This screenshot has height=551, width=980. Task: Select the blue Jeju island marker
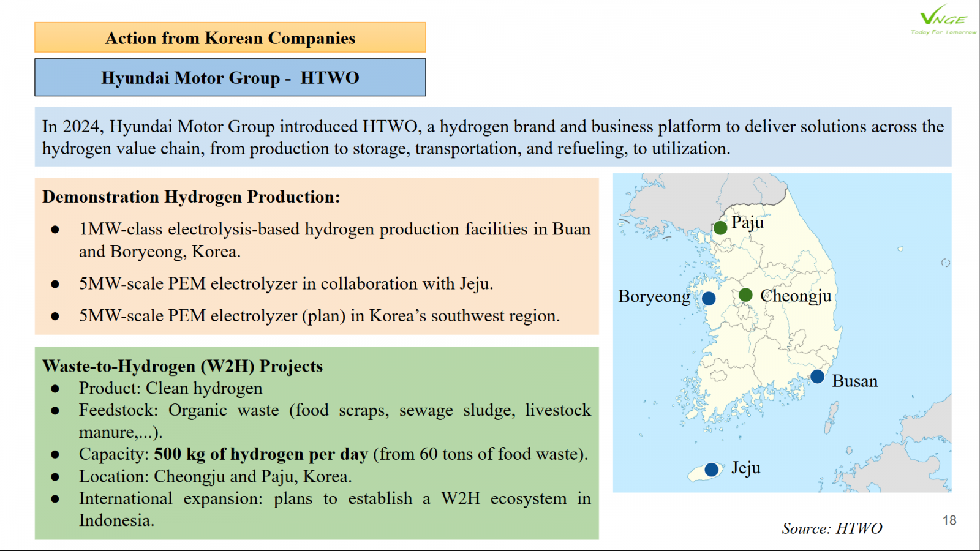click(711, 470)
